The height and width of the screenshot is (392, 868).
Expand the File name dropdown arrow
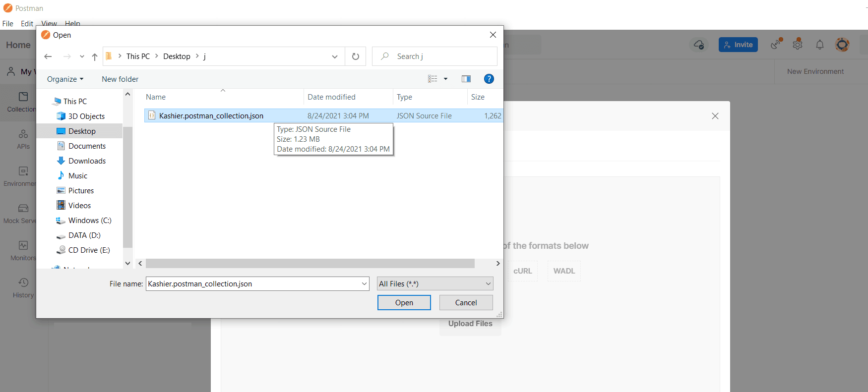coord(365,283)
